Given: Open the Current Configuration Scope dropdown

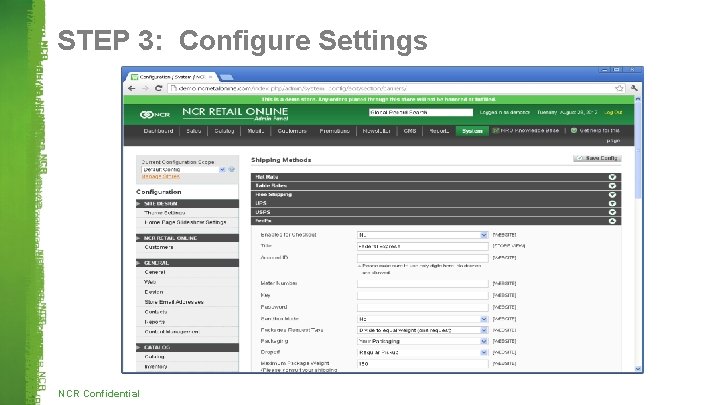Looking at the screenshot, I should [x=184, y=169].
